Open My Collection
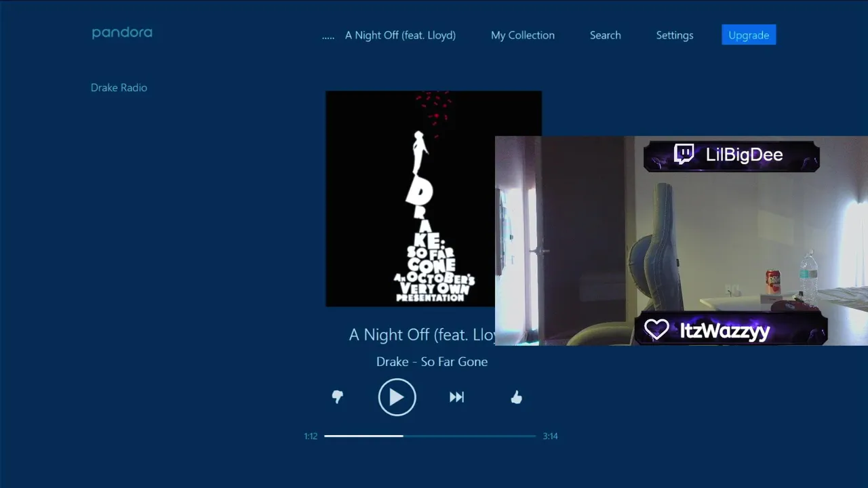868x488 pixels. click(523, 35)
